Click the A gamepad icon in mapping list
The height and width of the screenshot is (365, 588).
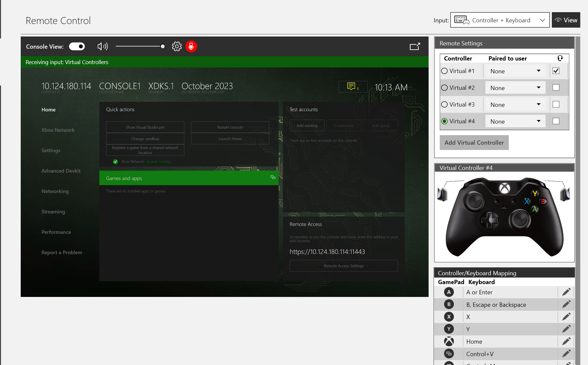[x=449, y=292]
